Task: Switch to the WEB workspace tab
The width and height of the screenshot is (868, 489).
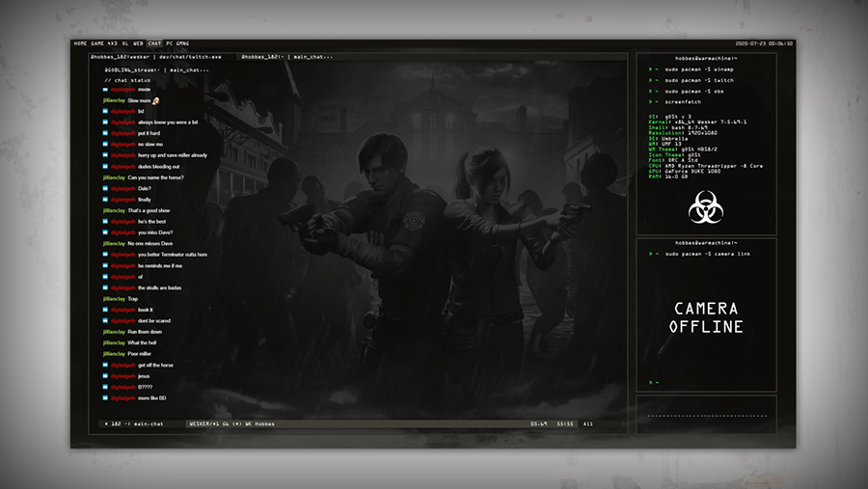Action: tap(138, 43)
